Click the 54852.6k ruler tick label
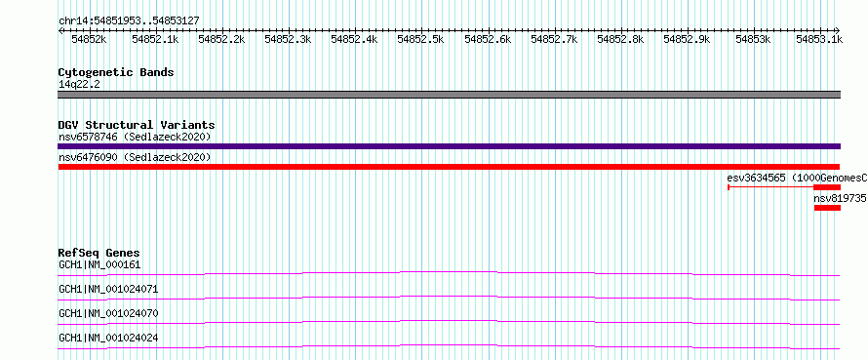 (x=487, y=39)
